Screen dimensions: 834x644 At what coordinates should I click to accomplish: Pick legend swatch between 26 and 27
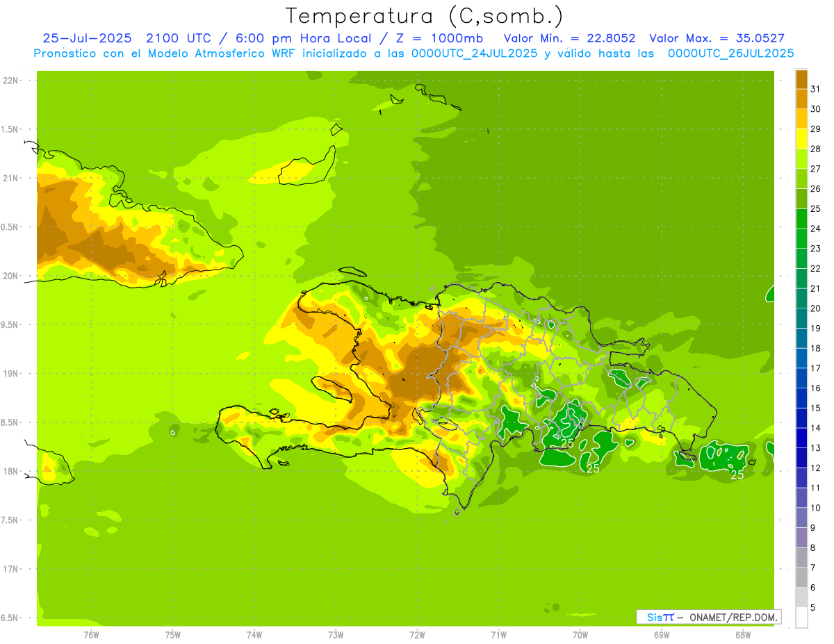pos(802,179)
